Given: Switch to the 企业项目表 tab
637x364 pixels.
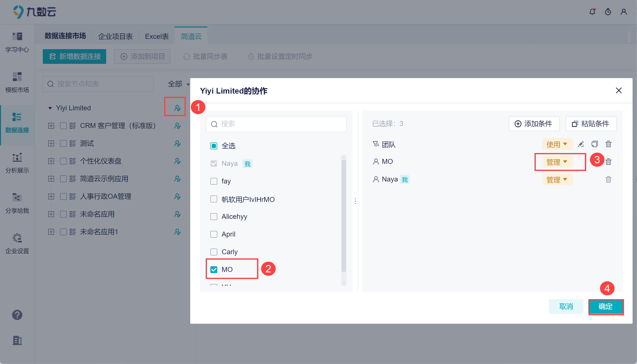Looking at the screenshot, I should click(115, 37).
